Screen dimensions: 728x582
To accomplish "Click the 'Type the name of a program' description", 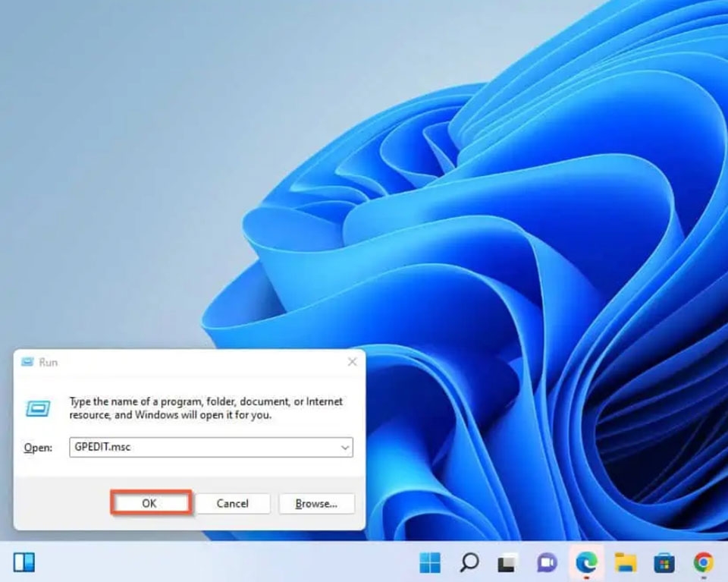I will pyautogui.click(x=206, y=407).
